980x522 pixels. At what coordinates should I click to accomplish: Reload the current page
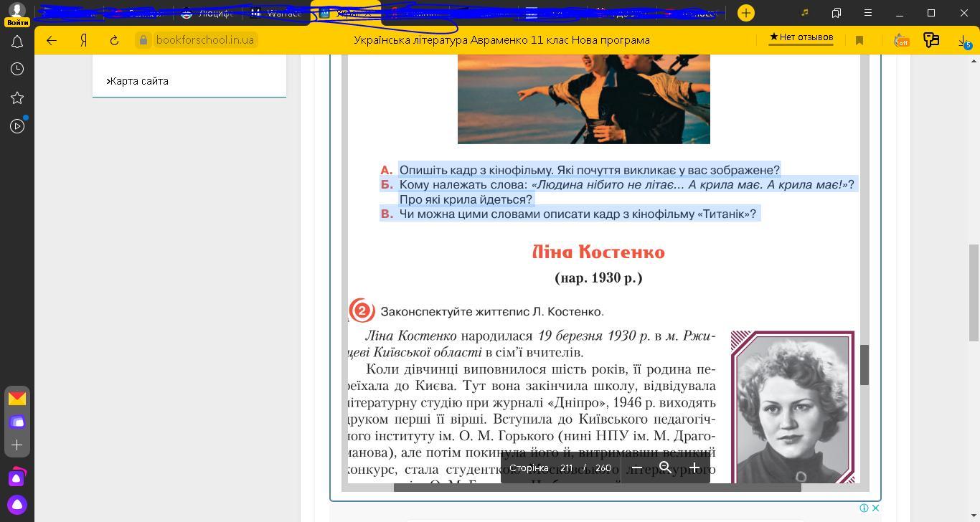tap(114, 40)
